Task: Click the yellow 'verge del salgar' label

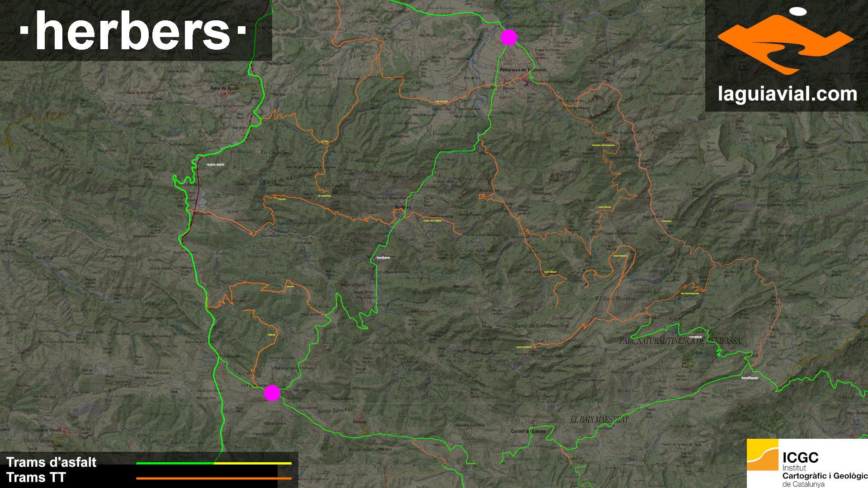Action: 432,221
